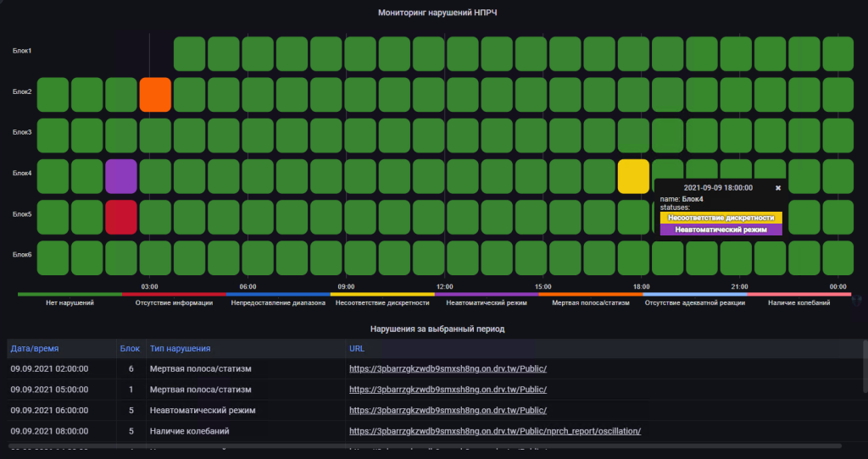Click the table's horizontal scrollbar
868x459 pixels.
pyautogui.click(x=424, y=445)
